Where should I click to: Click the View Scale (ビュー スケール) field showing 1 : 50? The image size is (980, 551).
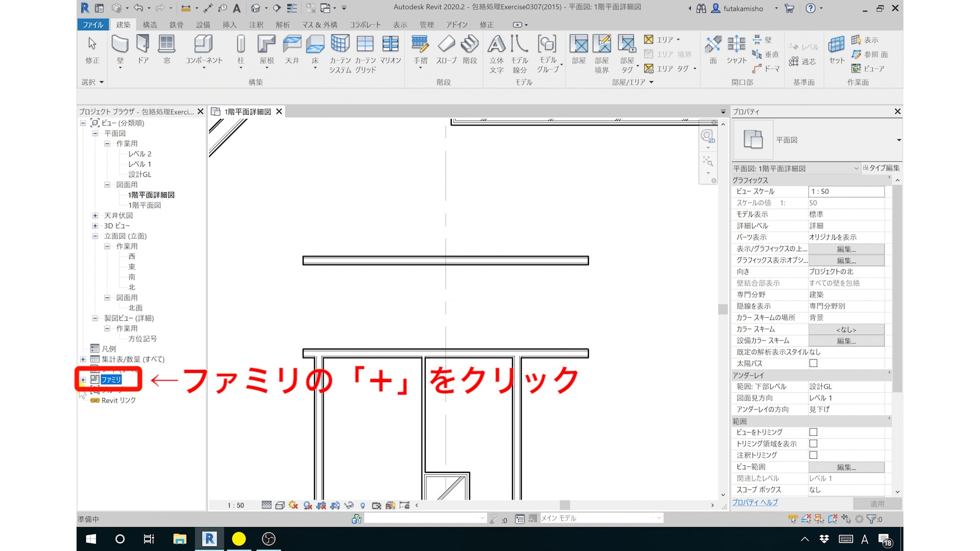point(846,191)
